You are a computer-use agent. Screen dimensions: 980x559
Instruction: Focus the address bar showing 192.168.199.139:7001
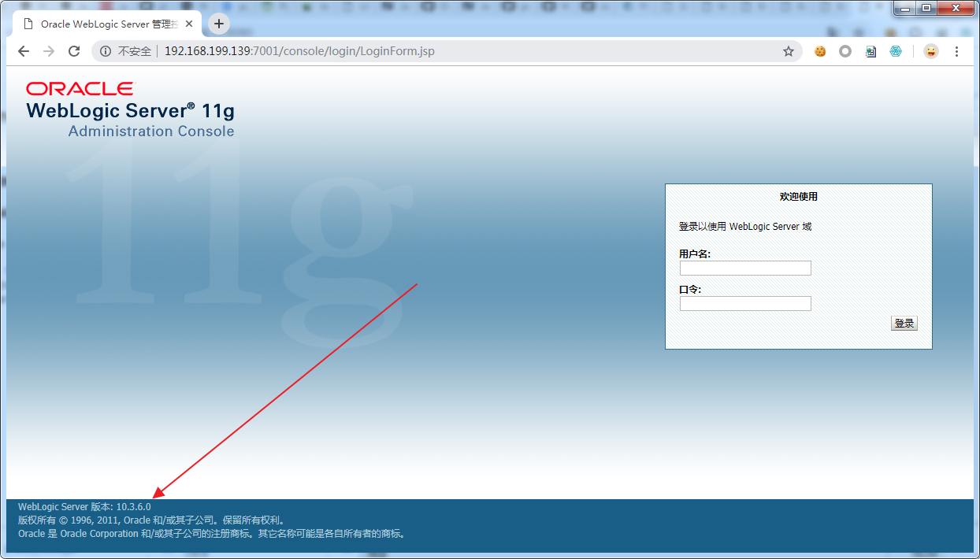click(447, 51)
